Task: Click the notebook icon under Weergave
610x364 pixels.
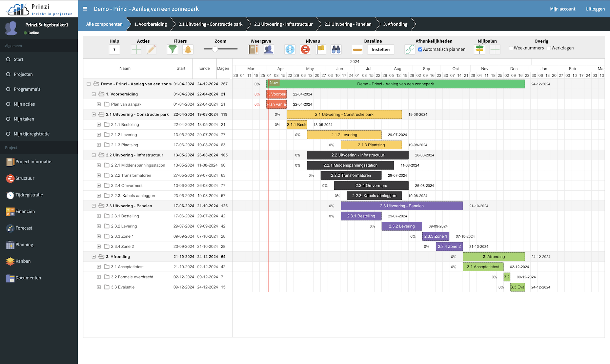Action: point(253,49)
